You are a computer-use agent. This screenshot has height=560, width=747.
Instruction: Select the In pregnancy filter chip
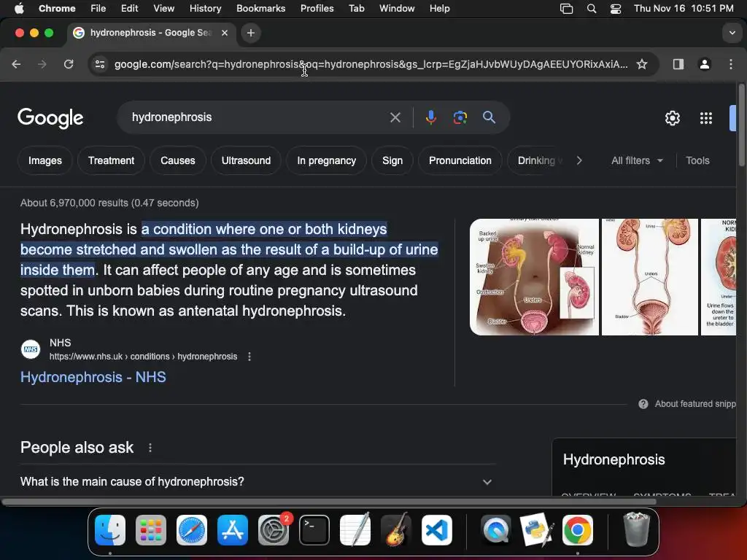(326, 160)
